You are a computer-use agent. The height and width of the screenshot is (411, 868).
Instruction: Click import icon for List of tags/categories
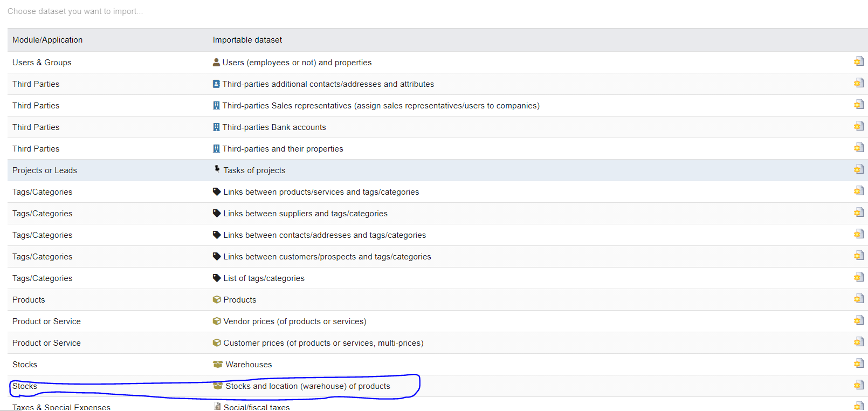tap(858, 277)
